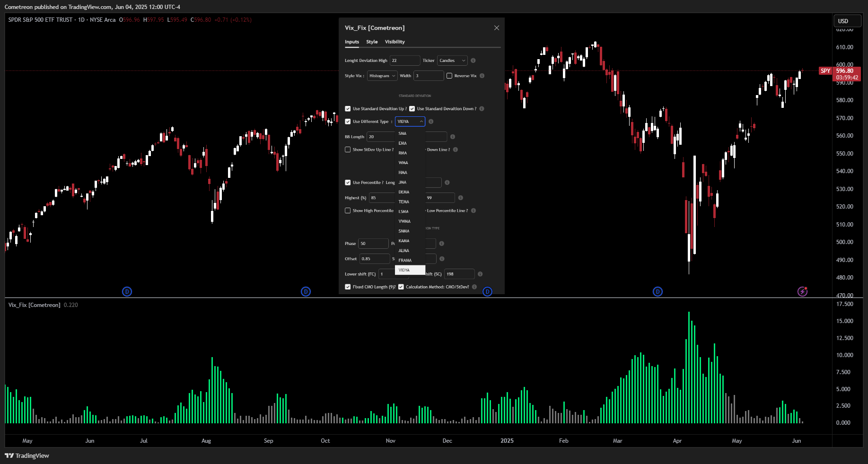Click the TradingView logo at bottom left
The height and width of the screenshot is (464, 868).
point(27,455)
